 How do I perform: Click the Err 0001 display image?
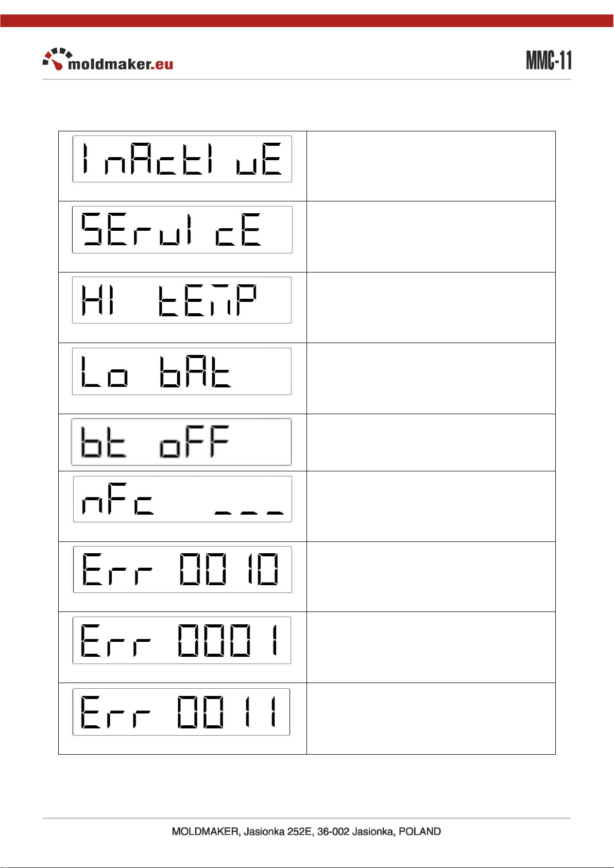(182, 640)
